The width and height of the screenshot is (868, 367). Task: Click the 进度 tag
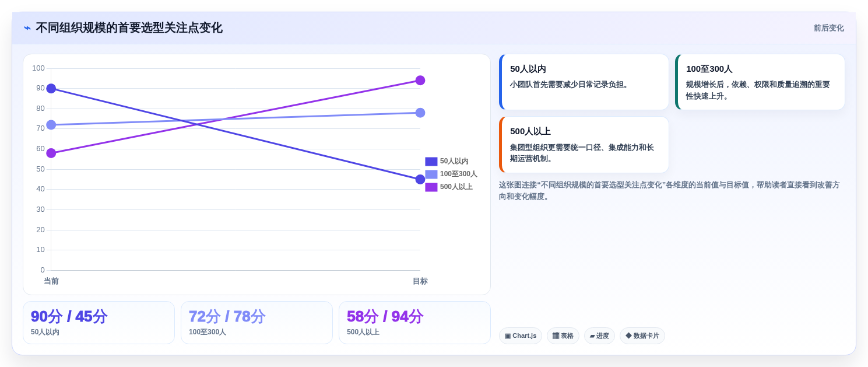tap(599, 336)
